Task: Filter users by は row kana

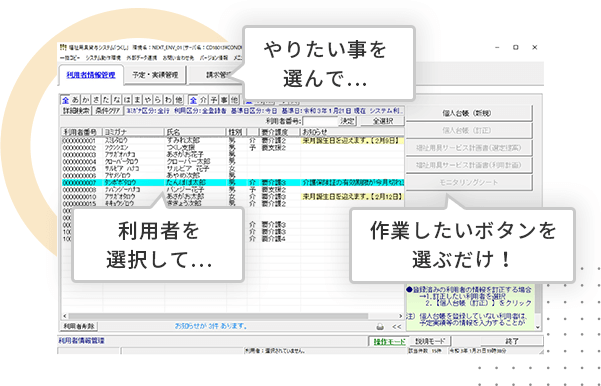Action: [x=127, y=100]
